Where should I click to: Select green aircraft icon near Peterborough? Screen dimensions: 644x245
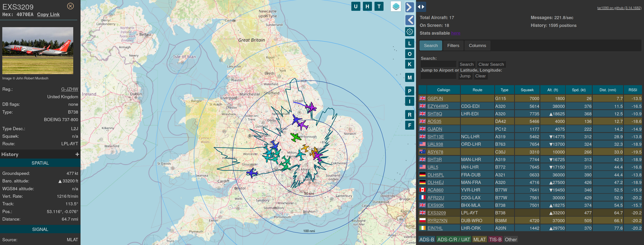click(x=295, y=137)
